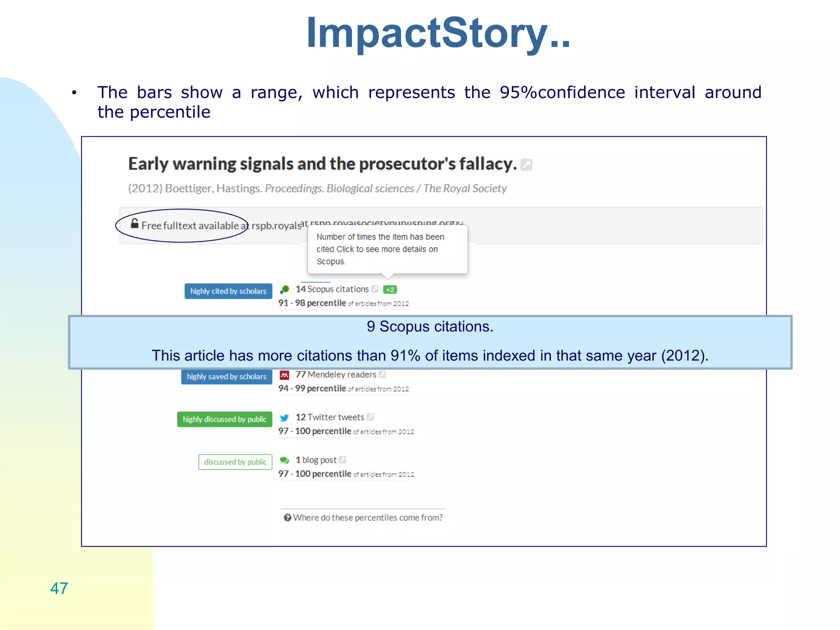The height and width of the screenshot is (630, 840).
Task: Click the article title Early warning signals
Action: pos(322,164)
